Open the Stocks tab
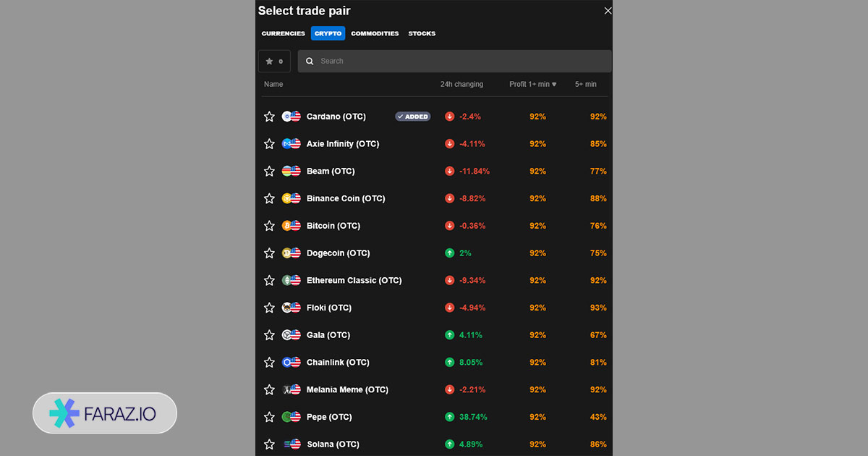 (x=422, y=33)
